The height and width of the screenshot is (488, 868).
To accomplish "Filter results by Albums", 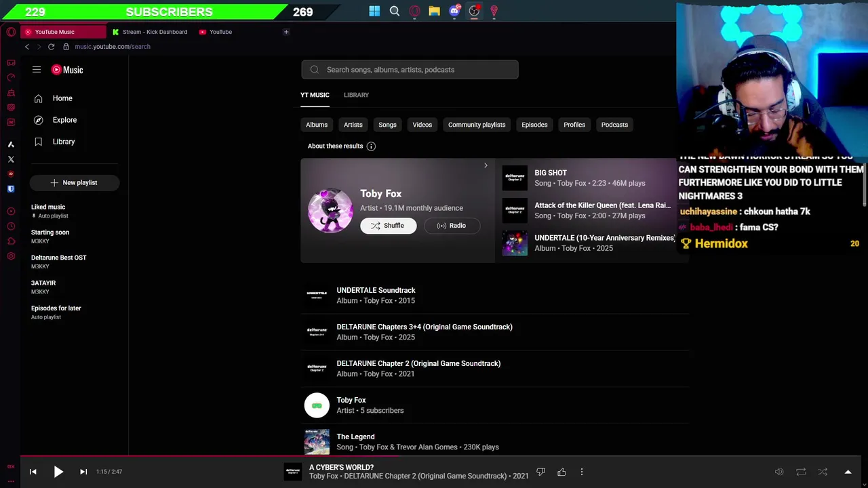I will [317, 125].
